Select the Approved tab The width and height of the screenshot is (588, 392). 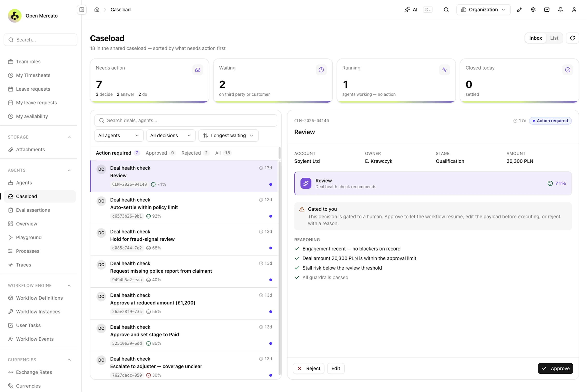coord(160,153)
